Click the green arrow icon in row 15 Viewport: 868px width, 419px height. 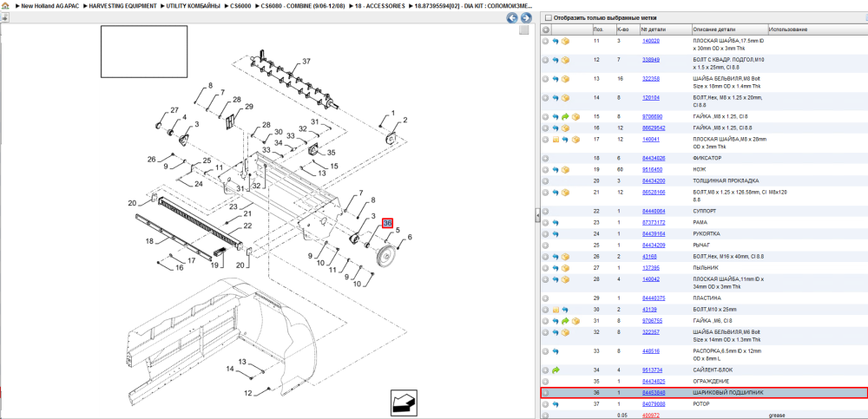coord(565,117)
